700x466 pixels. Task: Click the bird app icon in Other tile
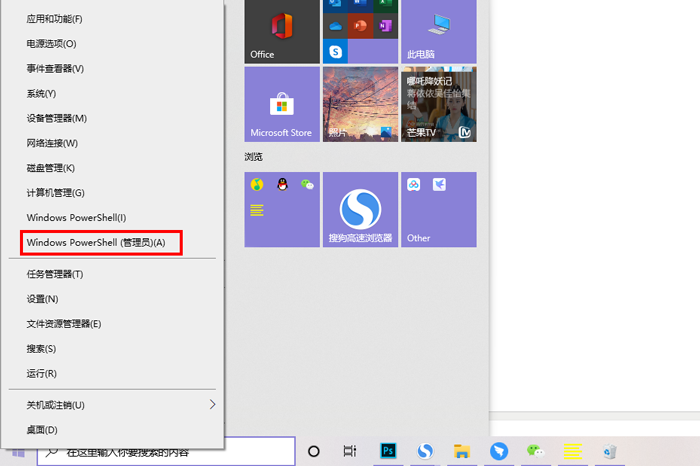coord(439,184)
